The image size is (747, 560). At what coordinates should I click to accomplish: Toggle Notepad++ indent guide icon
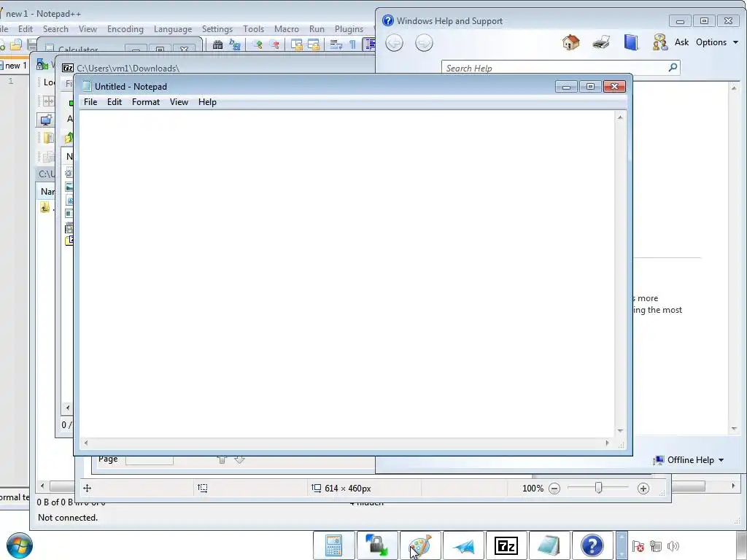369,44
